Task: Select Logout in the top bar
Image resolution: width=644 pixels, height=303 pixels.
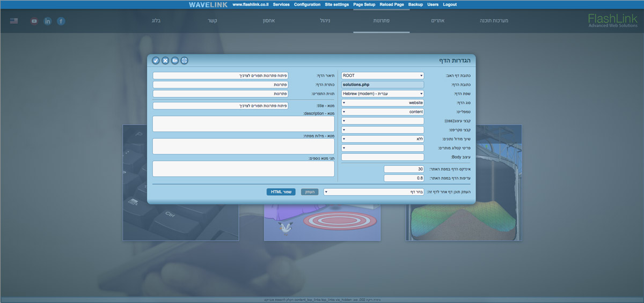Action: (450, 4)
